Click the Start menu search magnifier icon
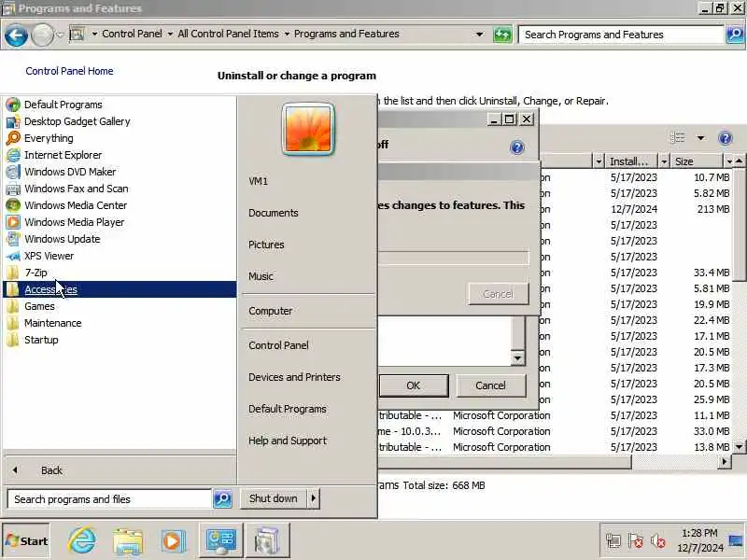Screen dimensions: 747x560 222,499
